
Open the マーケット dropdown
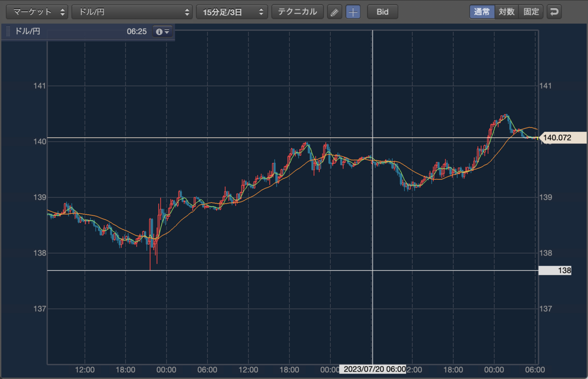click(37, 12)
